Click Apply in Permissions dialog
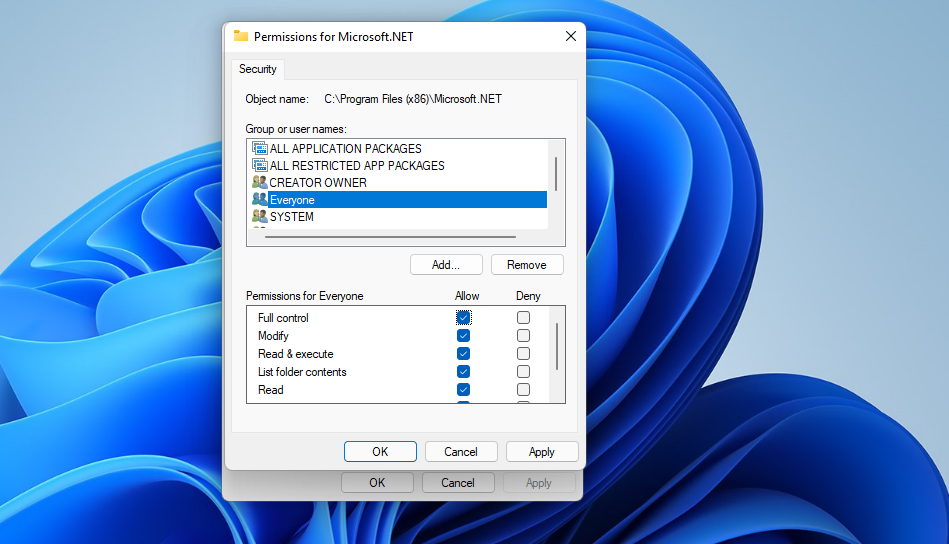The height and width of the screenshot is (544, 949). [x=542, y=451]
